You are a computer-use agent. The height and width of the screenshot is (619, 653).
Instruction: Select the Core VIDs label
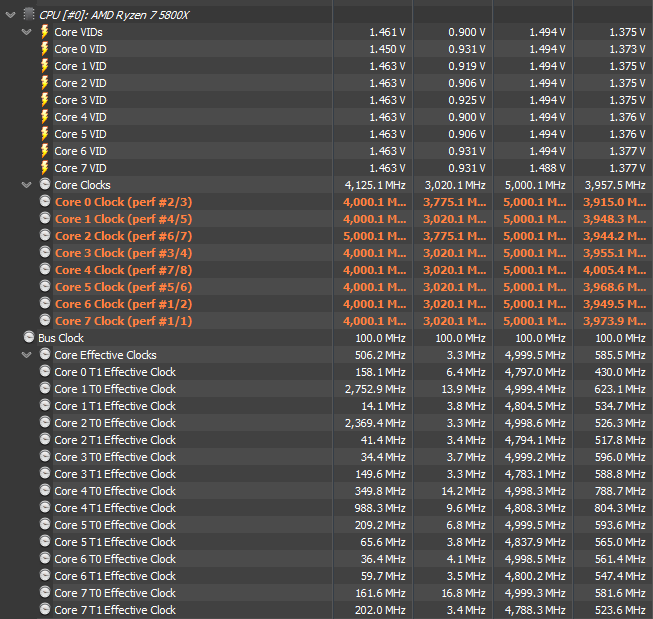[78, 32]
